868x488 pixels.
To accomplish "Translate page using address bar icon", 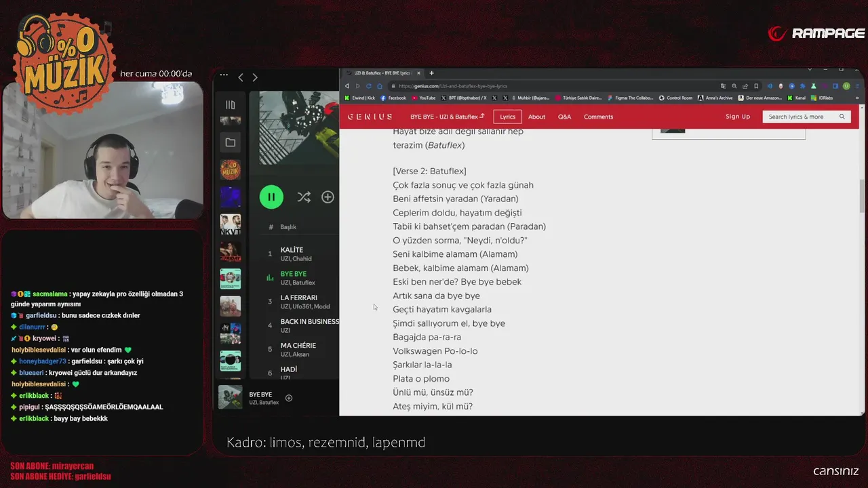I will click(x=724, y=86).
